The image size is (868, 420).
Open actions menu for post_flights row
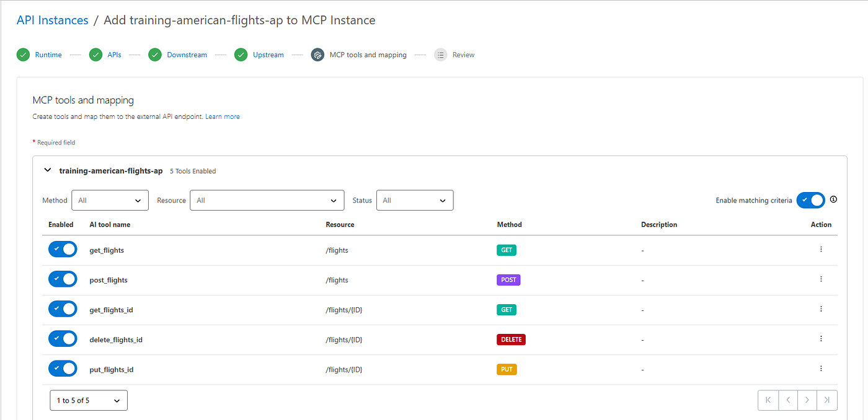[x=821, y=279]
